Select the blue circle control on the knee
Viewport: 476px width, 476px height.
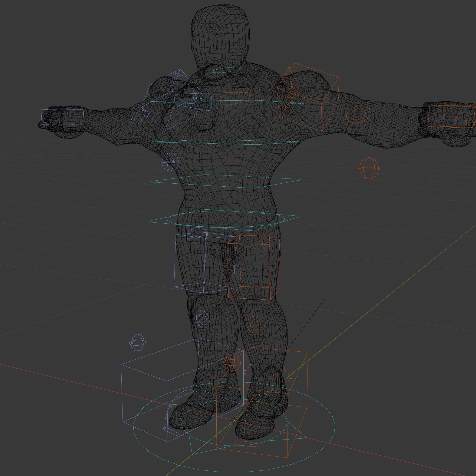coord(203,319)
